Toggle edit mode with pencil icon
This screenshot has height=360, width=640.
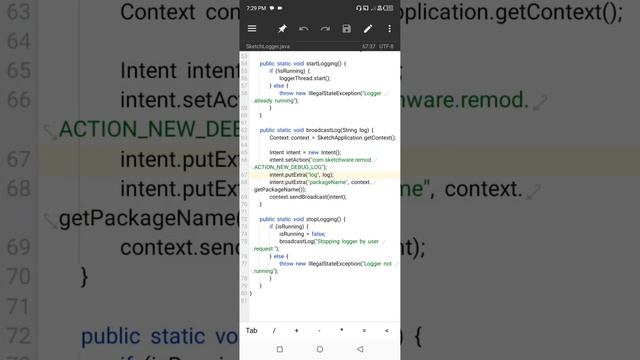[x=368, y=29]
